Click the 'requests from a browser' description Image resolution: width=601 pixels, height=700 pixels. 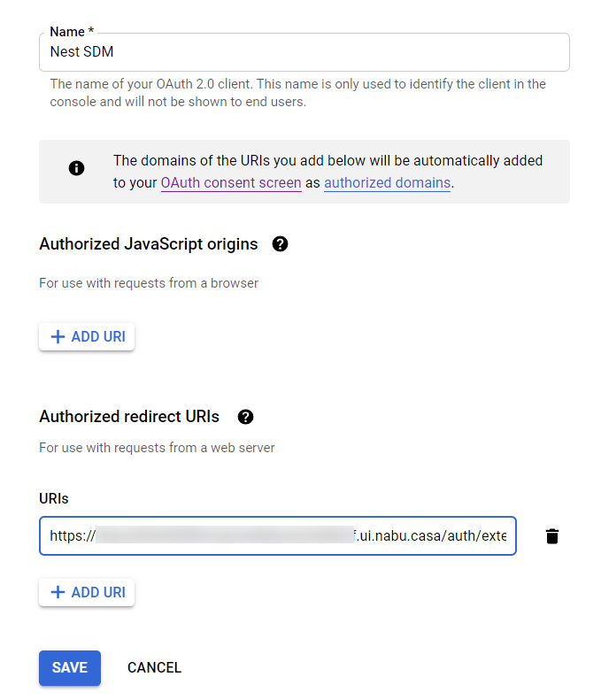(149, 284)
